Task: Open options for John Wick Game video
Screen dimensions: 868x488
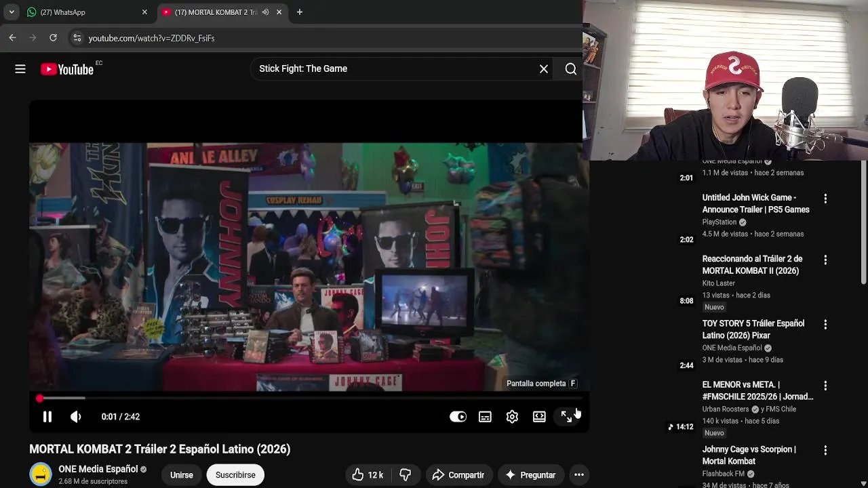Action: point(825,199)
